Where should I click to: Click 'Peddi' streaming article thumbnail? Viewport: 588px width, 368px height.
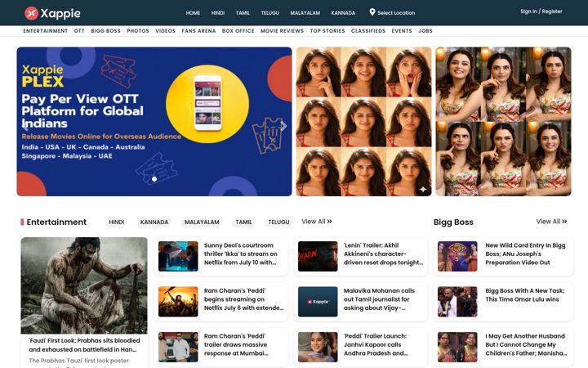(178, 302)
